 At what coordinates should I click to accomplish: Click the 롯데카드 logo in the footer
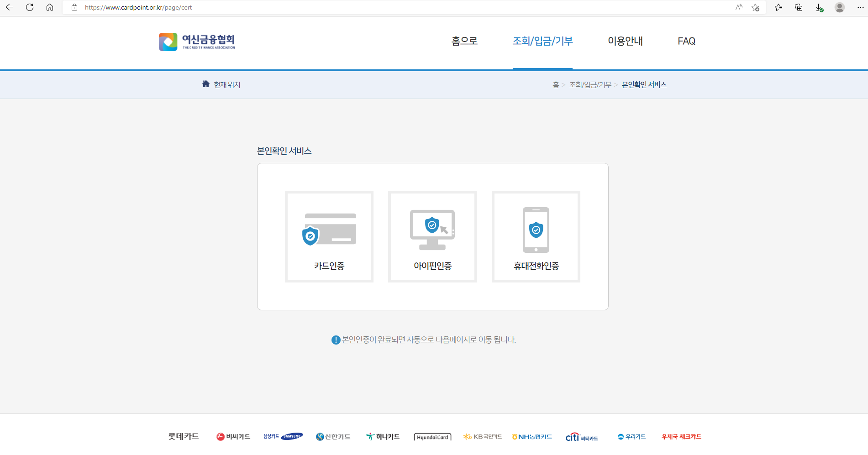pos(183,436)
